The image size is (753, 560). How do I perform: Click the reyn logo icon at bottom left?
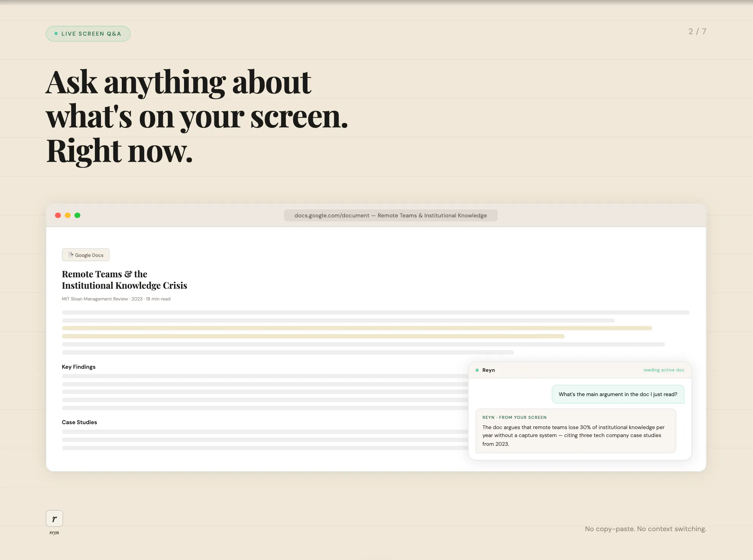point(54,519)
